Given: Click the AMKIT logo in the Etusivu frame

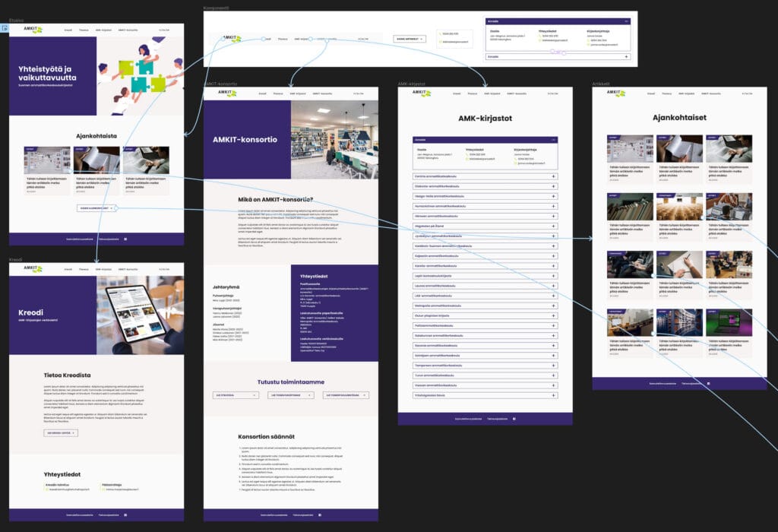Looking at the screenshot, I should coord(33,30).
